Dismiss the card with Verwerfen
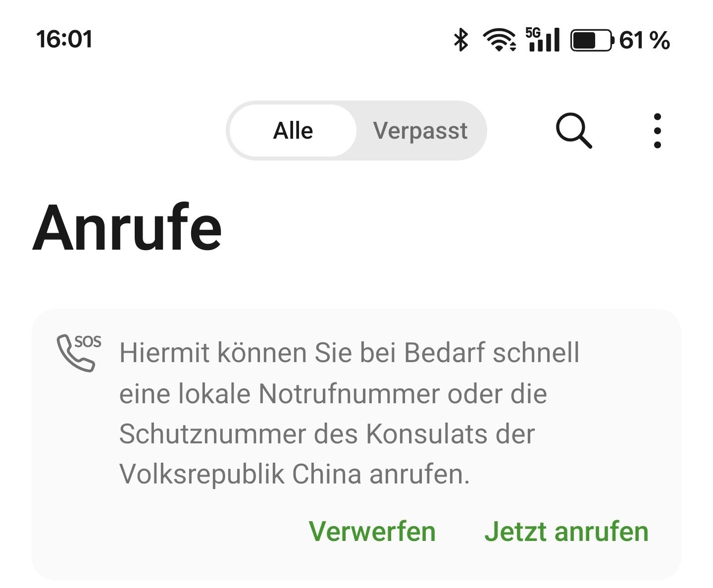 click(372, 532)
